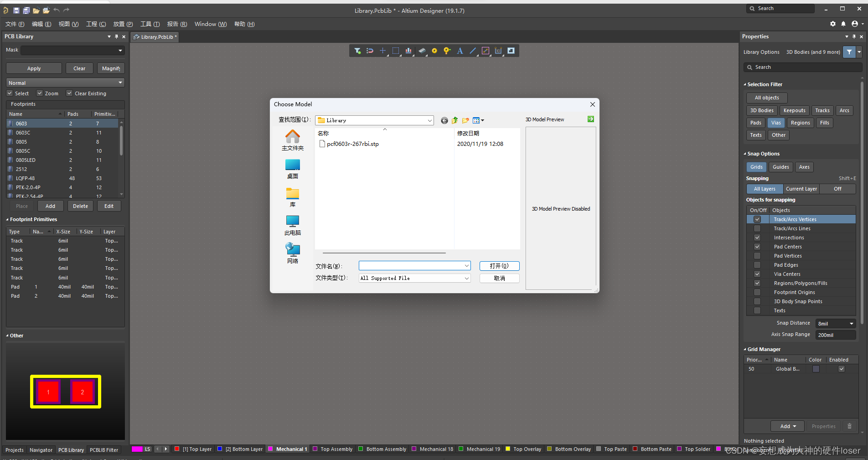Toggle the Zoom checkbox
This screenshot has width=868, height=460.
[x=40, y=93]
